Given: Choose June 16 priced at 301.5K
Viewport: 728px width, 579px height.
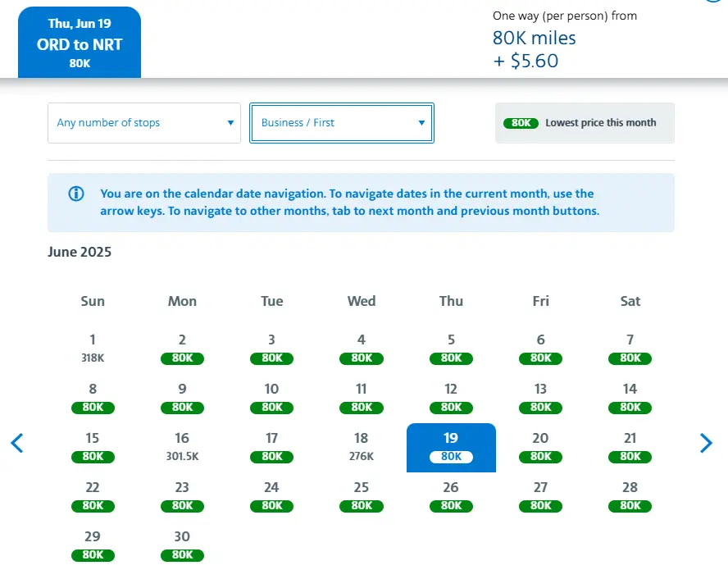Looking at the screenshot, I should (x=182, y=446).
